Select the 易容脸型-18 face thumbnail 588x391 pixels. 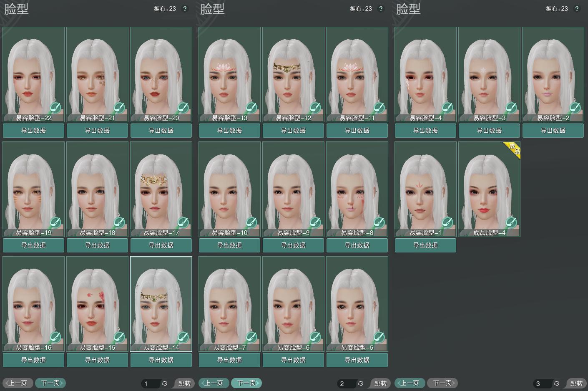(97, 189)
